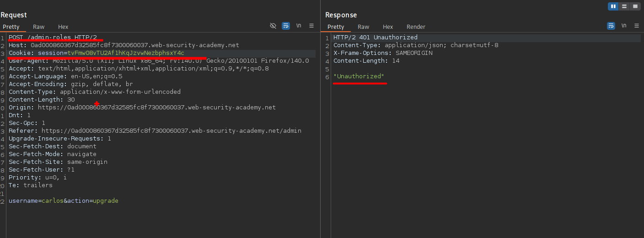Switch to side-by-side split layout
644x238 pixels.
tap(613, 6)
